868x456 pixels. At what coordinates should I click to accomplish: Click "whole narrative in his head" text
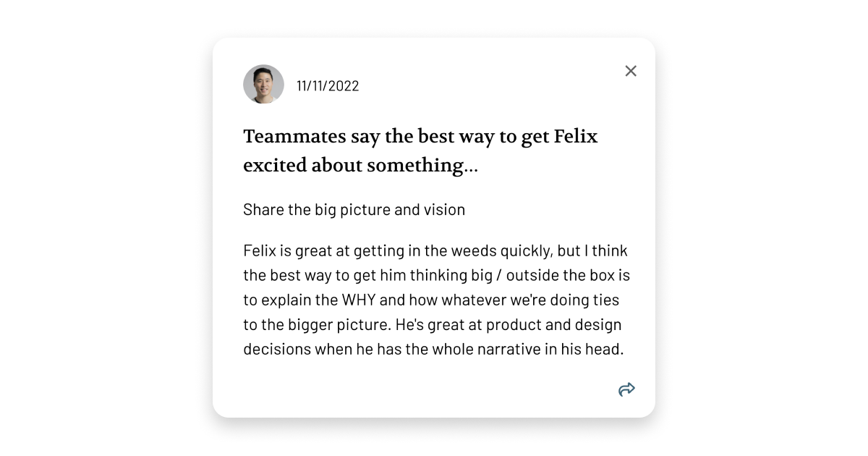(527, 350)
